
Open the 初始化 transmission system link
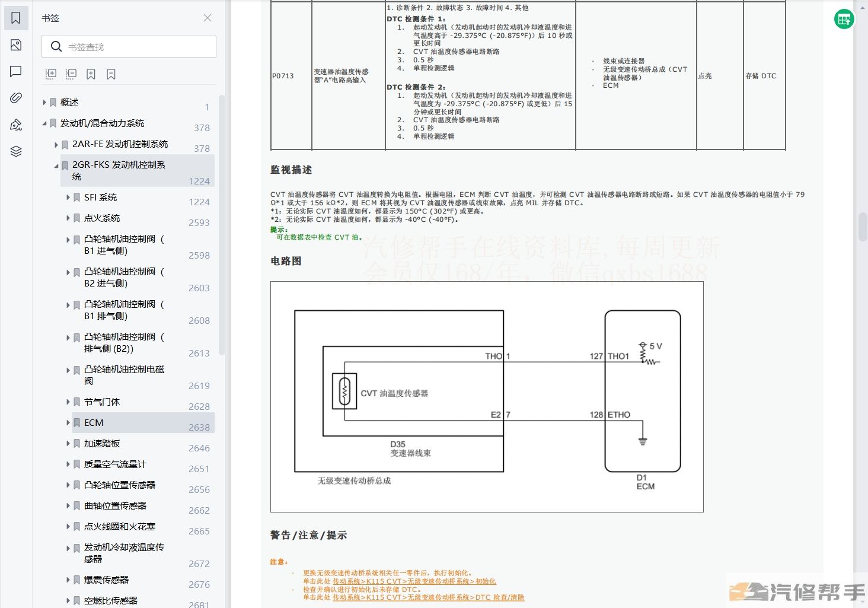point(414,581)
